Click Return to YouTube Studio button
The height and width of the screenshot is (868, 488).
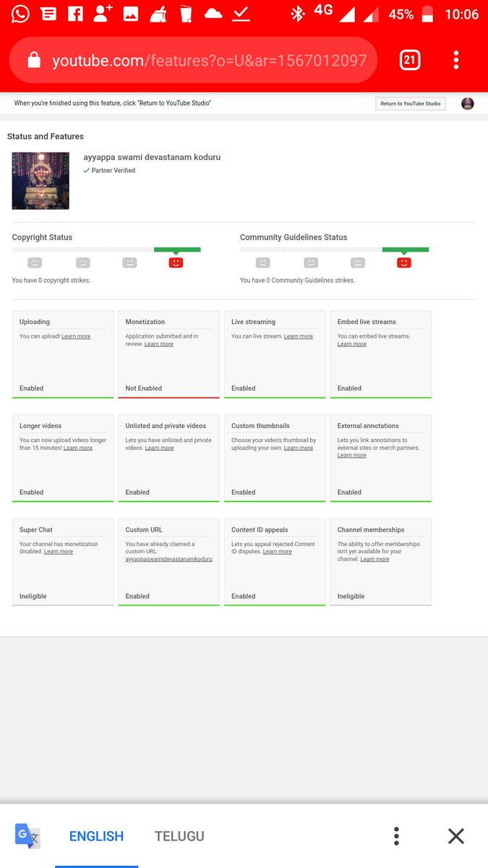tap(411, 103)
